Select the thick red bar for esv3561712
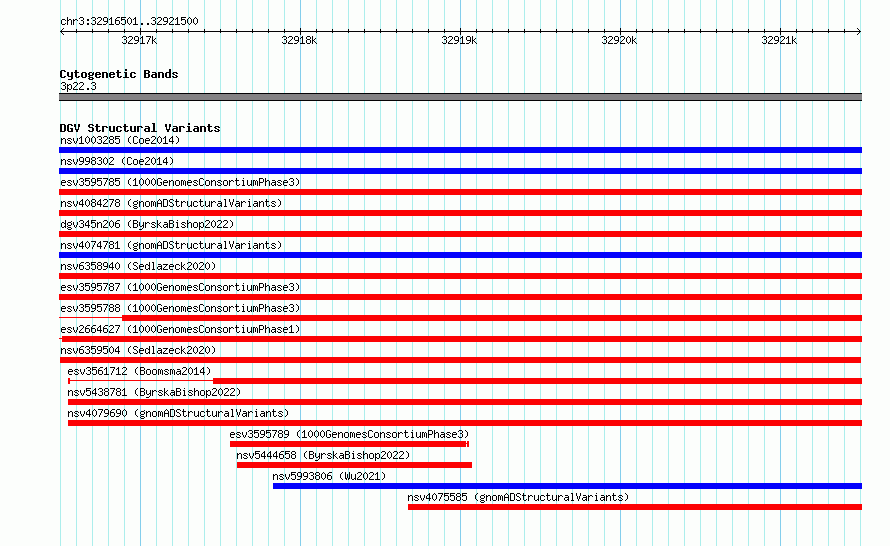Image resolution: width=890 pixels, height=546 pixels. coord(538,381)
